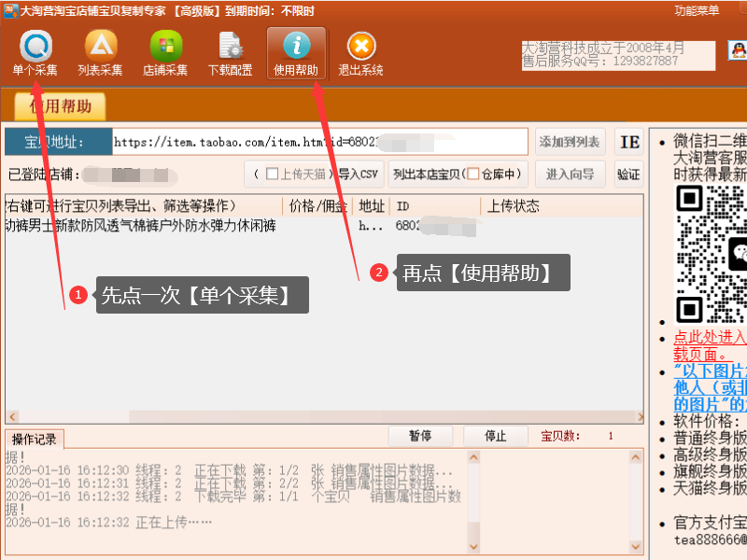Click the 宝贝地址 URL input field

[x=319, y=142]
